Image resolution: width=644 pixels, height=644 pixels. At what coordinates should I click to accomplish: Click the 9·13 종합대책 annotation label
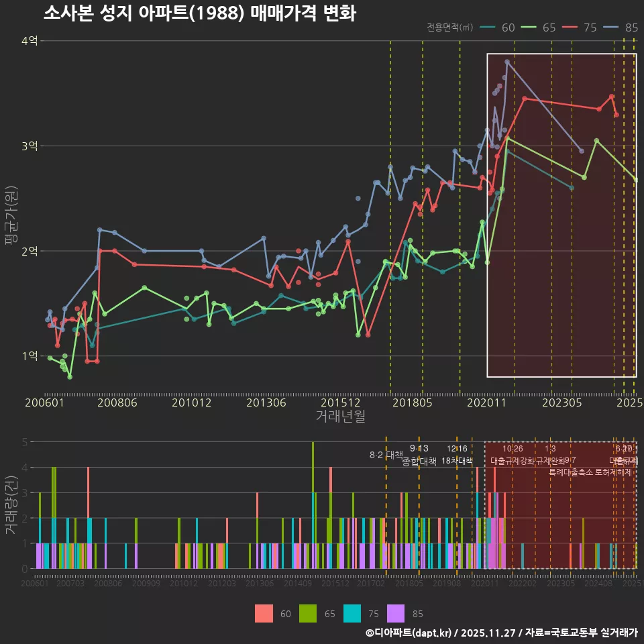tap(419, 455)
